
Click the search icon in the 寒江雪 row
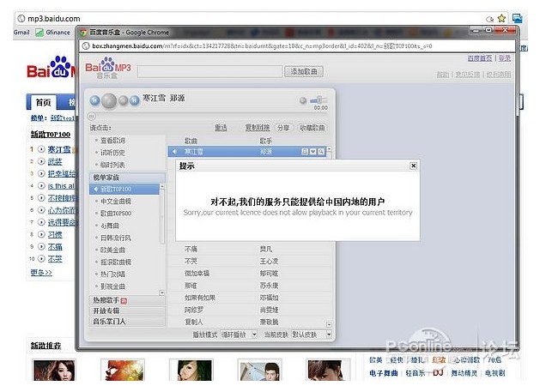[321, 152]
